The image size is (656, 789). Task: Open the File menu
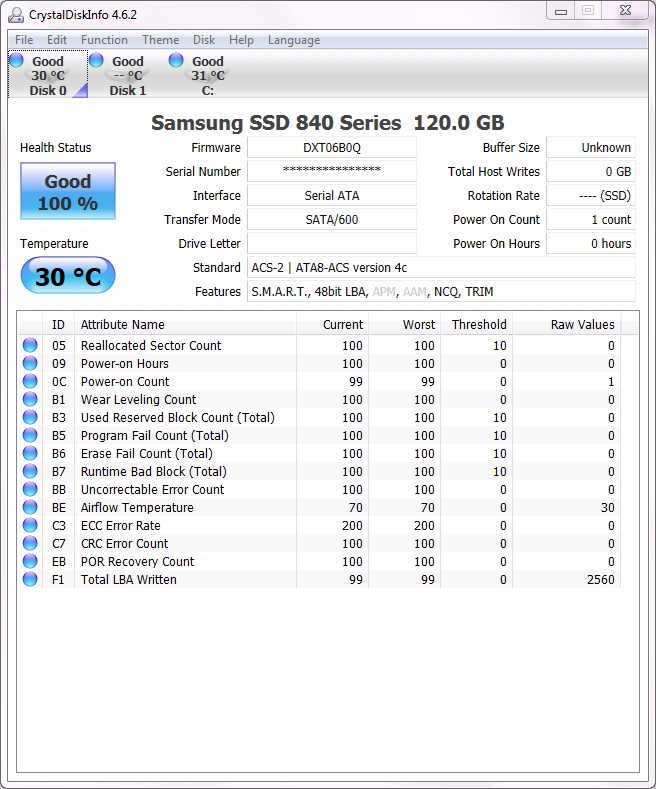pos(24,40)
